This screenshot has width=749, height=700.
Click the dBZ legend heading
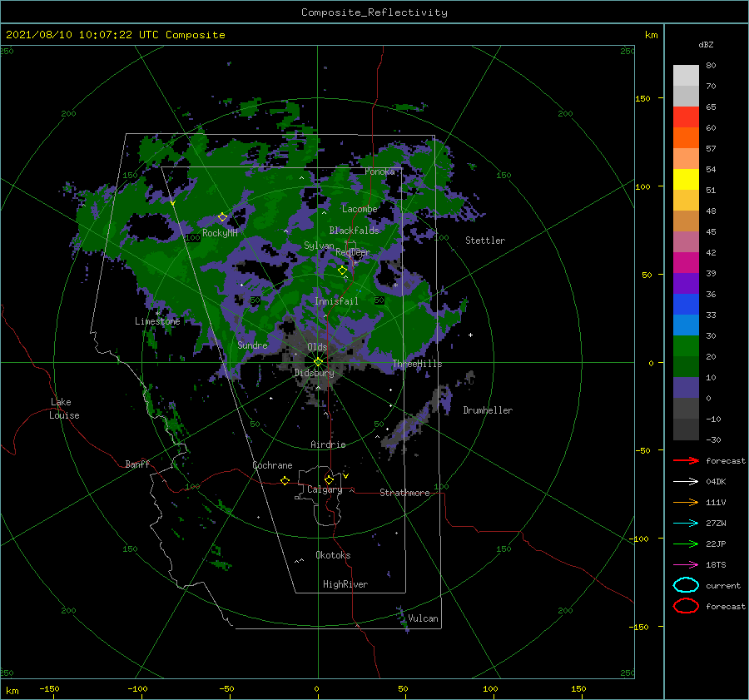(706, 44)
